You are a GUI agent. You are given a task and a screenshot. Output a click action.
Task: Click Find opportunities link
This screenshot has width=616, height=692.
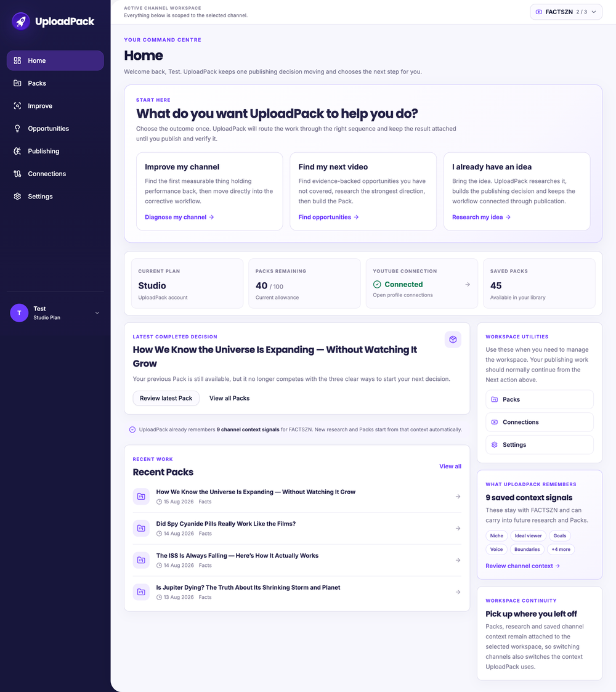click(x=329, y=217)
